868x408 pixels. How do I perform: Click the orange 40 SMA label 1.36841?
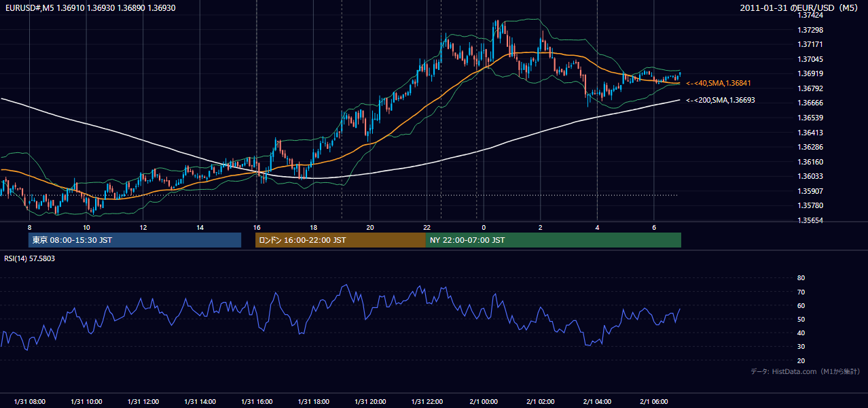(x=719, y=83)
